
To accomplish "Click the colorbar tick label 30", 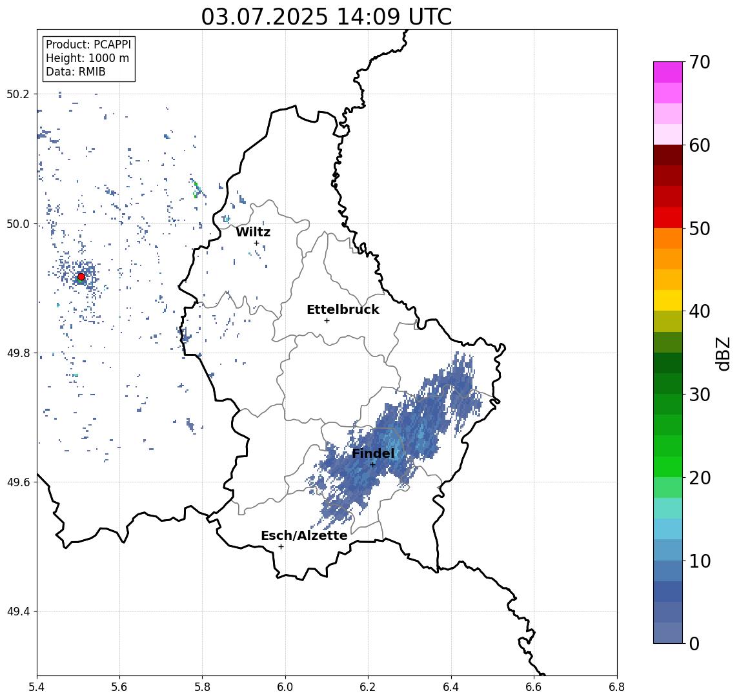I will click(700, 395).
